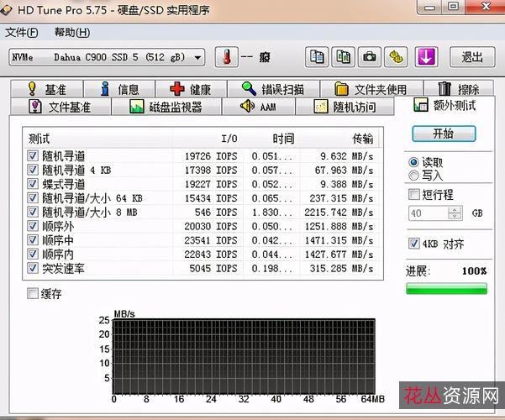505x420 pixels.
Task: Close the HD Tune Pro window
Action: point(485,7)
